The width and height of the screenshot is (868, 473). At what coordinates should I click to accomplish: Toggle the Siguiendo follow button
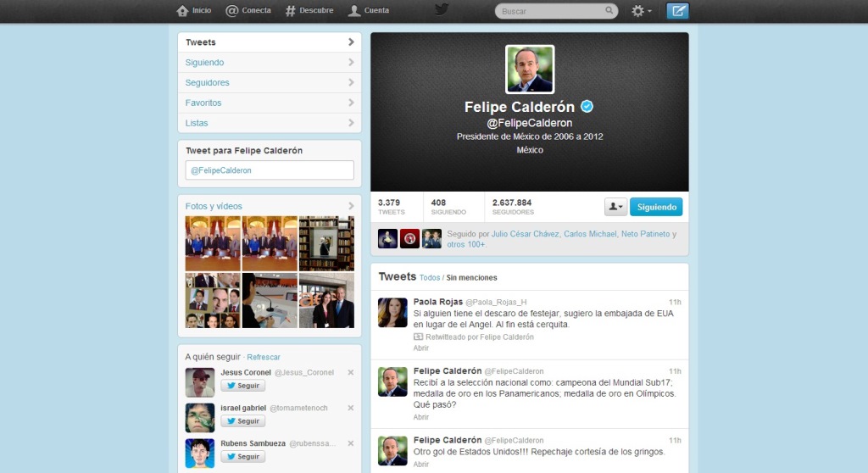point(656,207)
